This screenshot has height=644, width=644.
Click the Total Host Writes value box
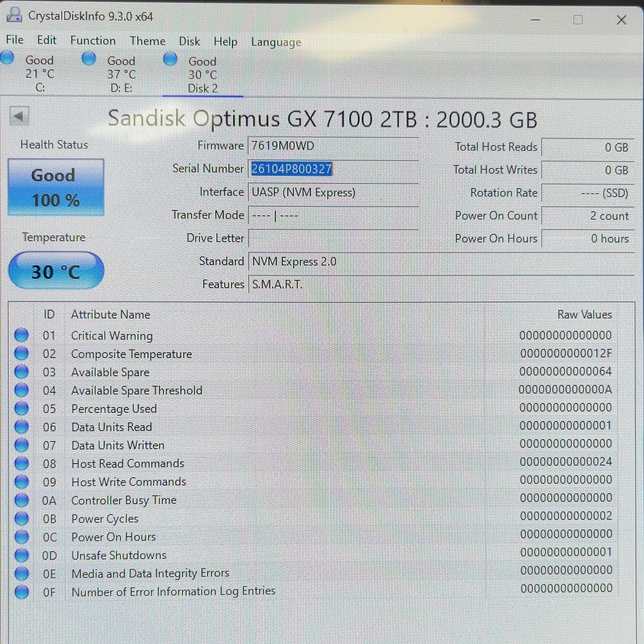(588, 170)
